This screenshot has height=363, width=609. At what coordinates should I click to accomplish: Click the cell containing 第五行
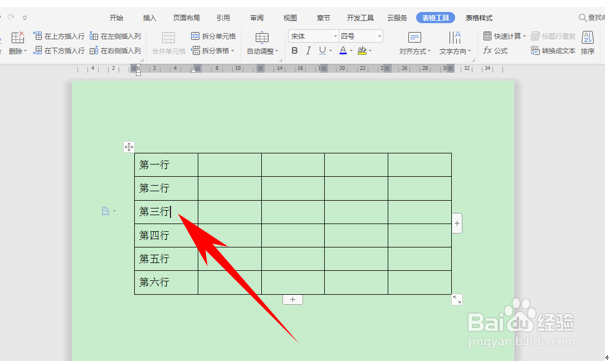(x=166, y=259)
